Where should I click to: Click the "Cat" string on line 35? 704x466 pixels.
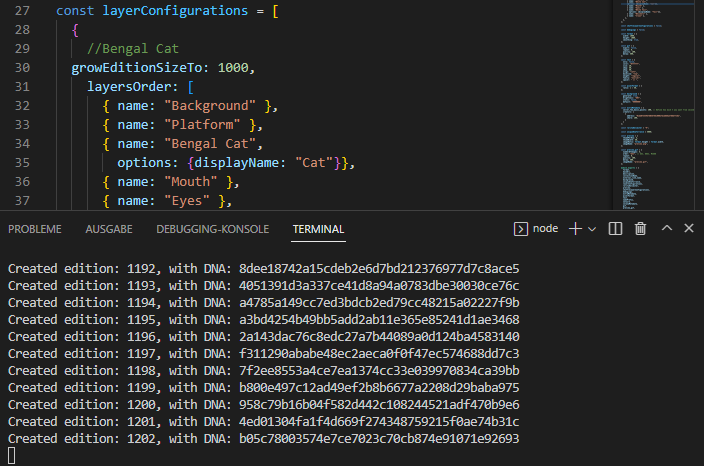[x=314, y=163]
